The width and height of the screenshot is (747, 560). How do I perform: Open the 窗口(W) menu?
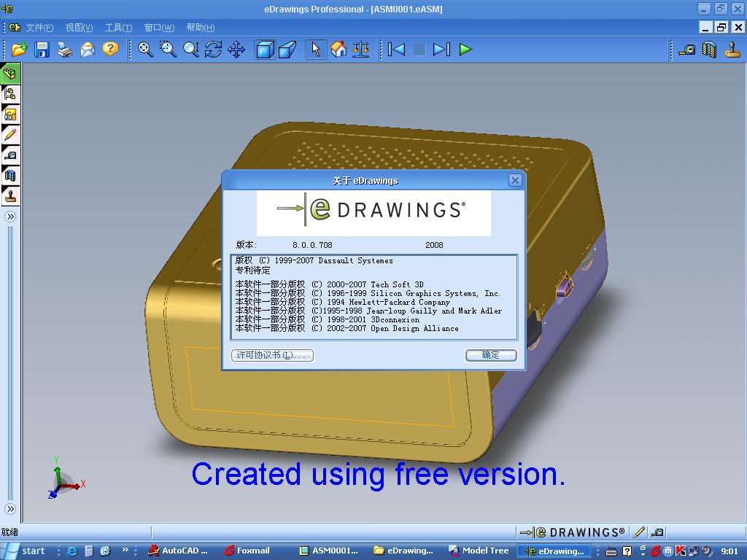coord(159,28)
